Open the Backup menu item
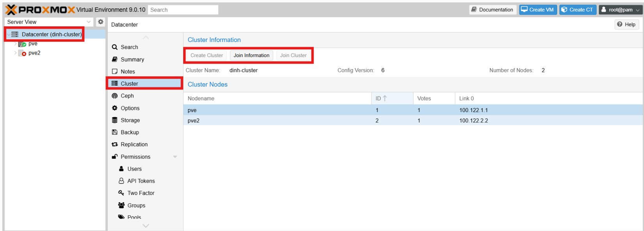Screen dimensions: 644x231 point(145,132)
